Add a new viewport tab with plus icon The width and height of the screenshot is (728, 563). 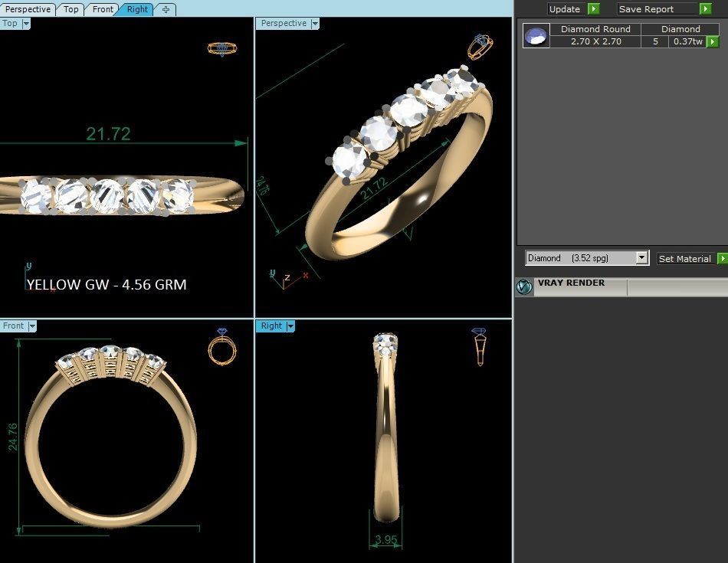(x=166, y=9)
